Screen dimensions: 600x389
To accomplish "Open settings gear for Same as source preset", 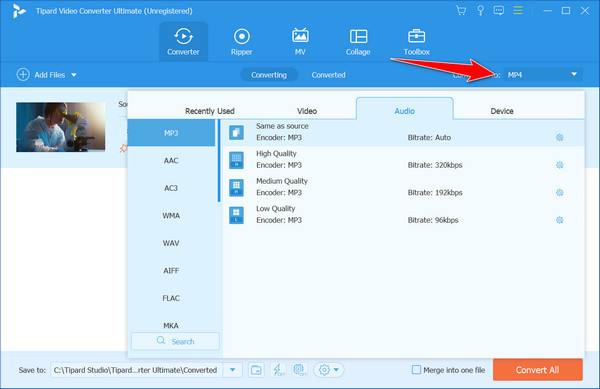I will (x=559, y=137).
